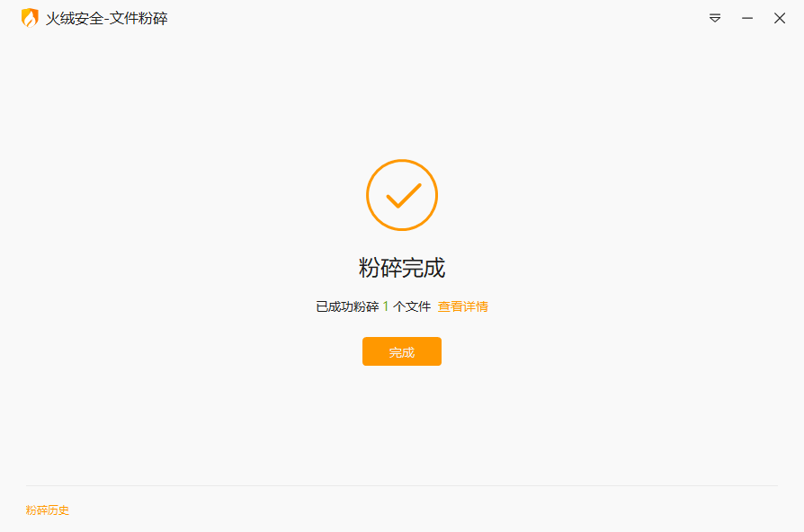Open 查看详情 to view shred details
This screenshot has width=804, height=532.
[462, 306]
